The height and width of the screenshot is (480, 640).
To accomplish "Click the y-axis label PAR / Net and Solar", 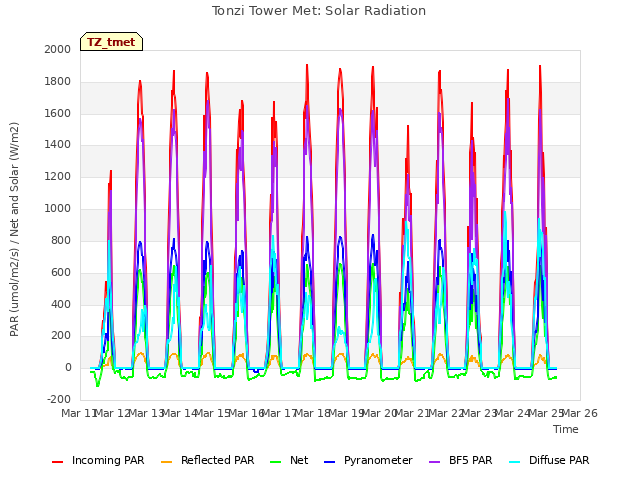I will (14, 229).
